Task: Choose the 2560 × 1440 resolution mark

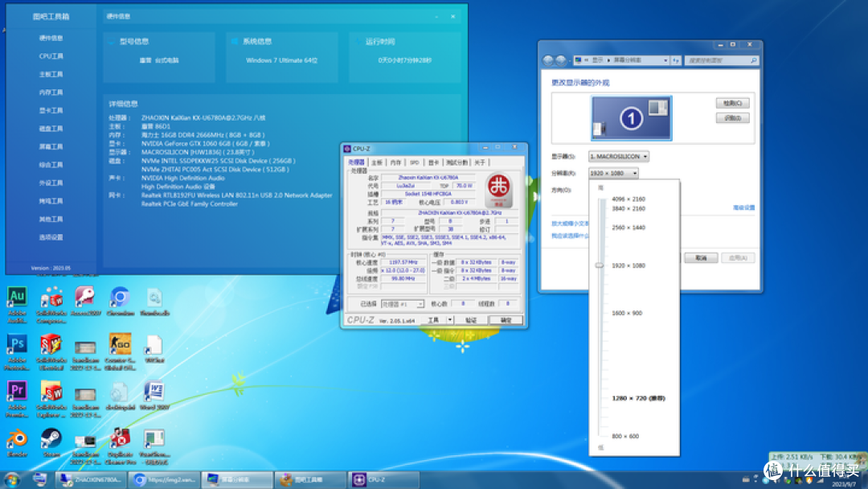Action: 628,228
